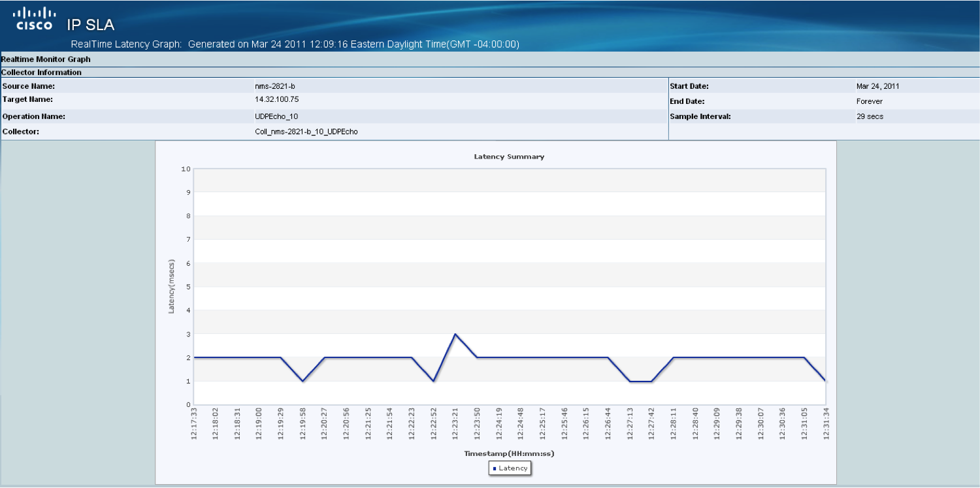Select the RealTime Latency Graph generated timestamp line
The width and height of the screenshot is (980, 488).
point(295,44)
